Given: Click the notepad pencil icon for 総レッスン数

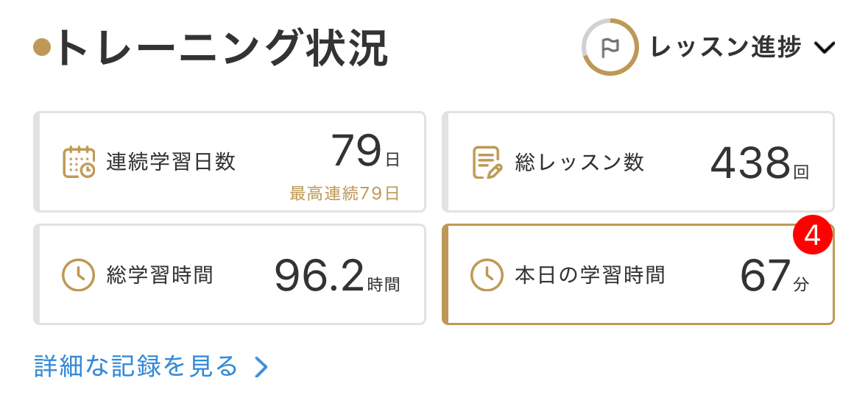Looking at the screenshot, I should pyautogui.click(x=487, y=162).
